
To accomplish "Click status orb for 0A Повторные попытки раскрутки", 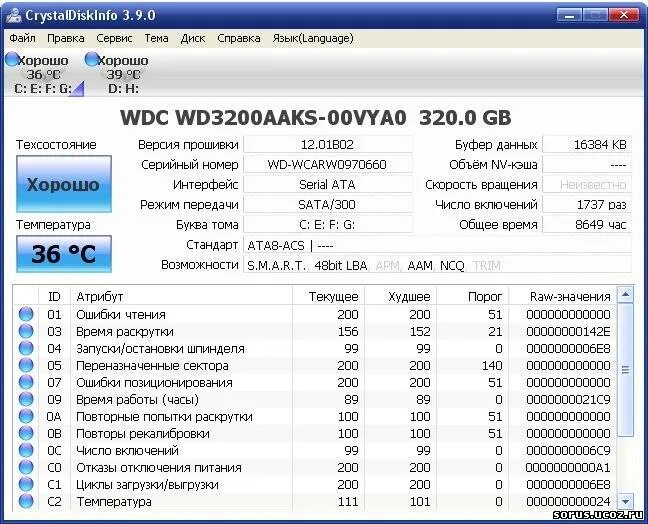I will (x=26, y=417).
